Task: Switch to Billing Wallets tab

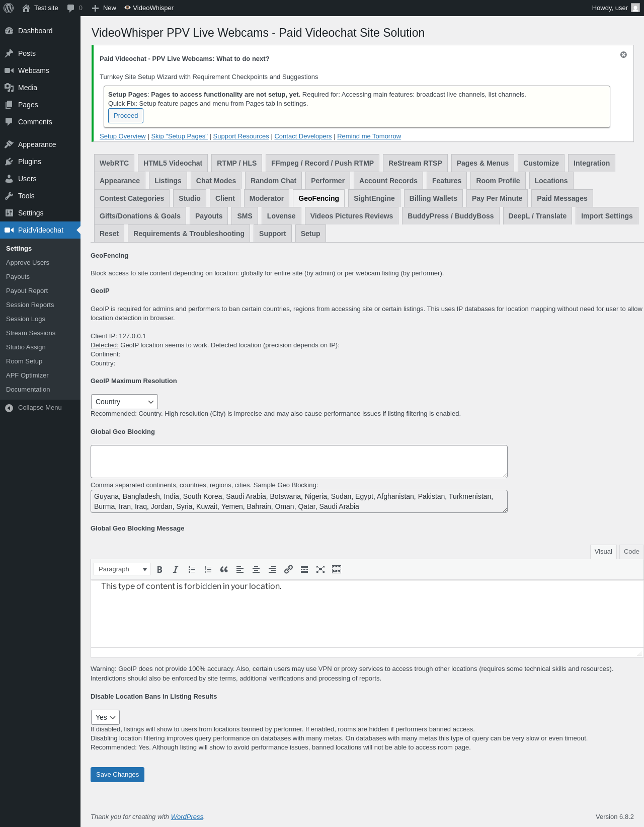Action: 433,198
